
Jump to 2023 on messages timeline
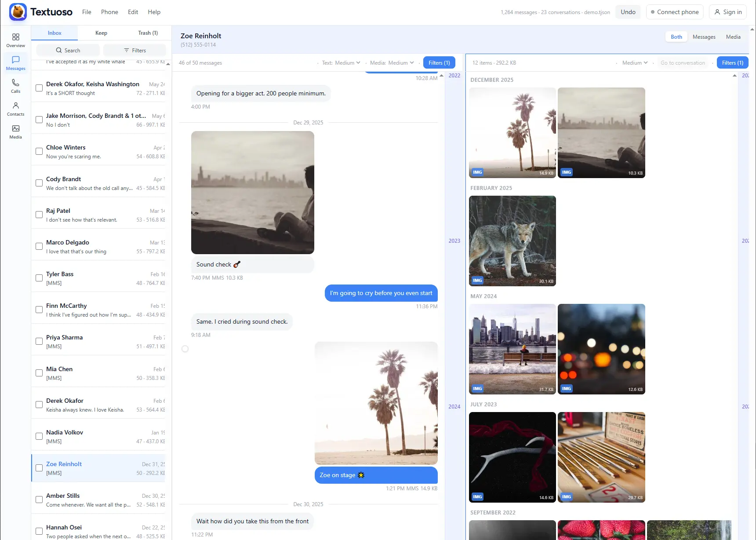[x=454, y=241]
